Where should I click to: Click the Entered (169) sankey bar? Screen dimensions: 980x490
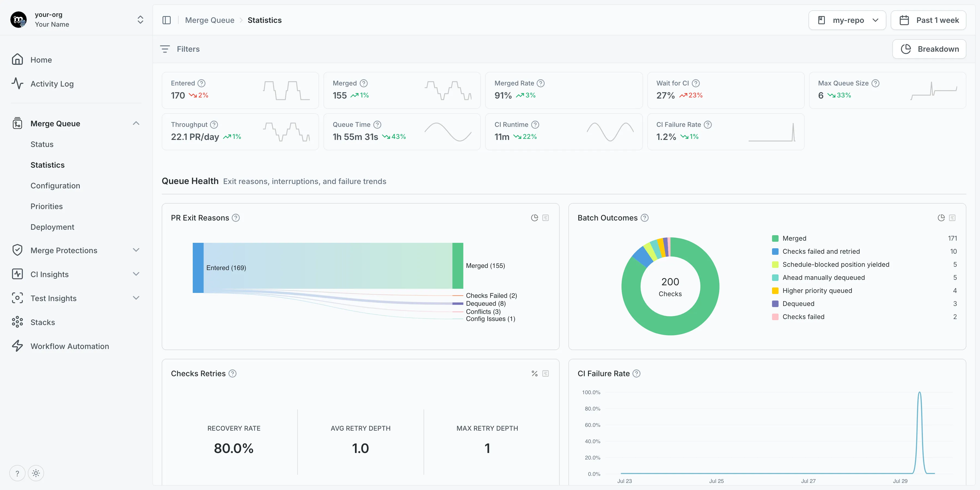pyautogui.click(x=198, y=268)
